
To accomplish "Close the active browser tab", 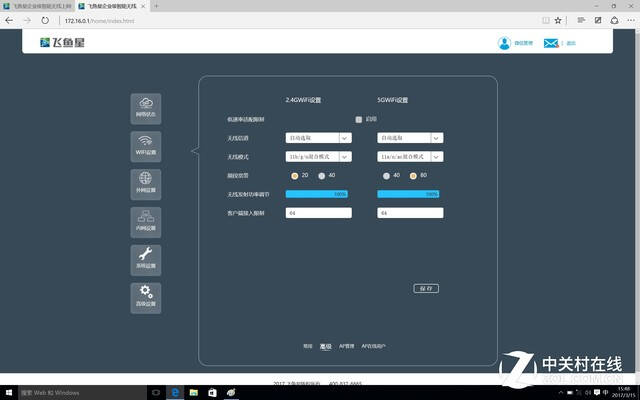I will point(143,6).
